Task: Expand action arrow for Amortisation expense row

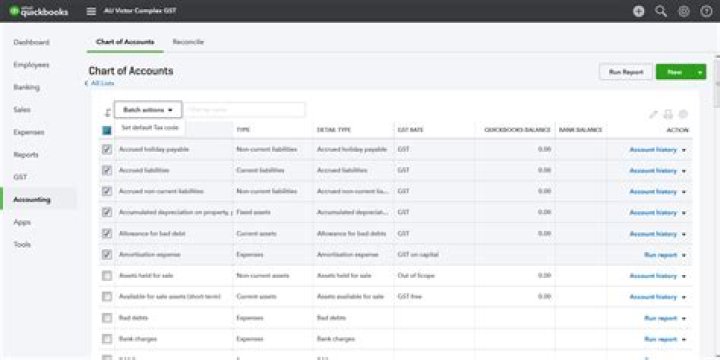Action: coord(684,255)
